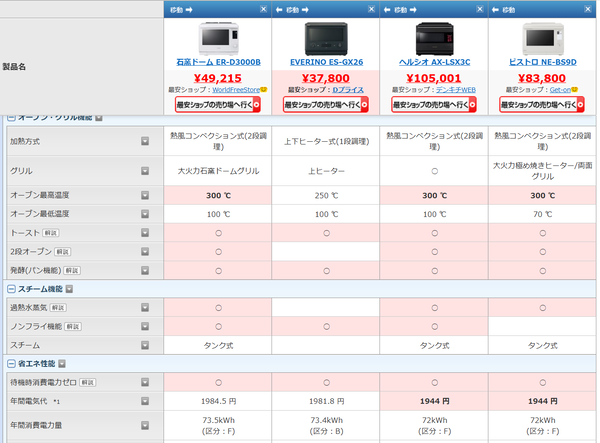Select the 上下ヒーター式(1段調理) cell
Viewport: 600px width, 443px height.
coord(326,141)
